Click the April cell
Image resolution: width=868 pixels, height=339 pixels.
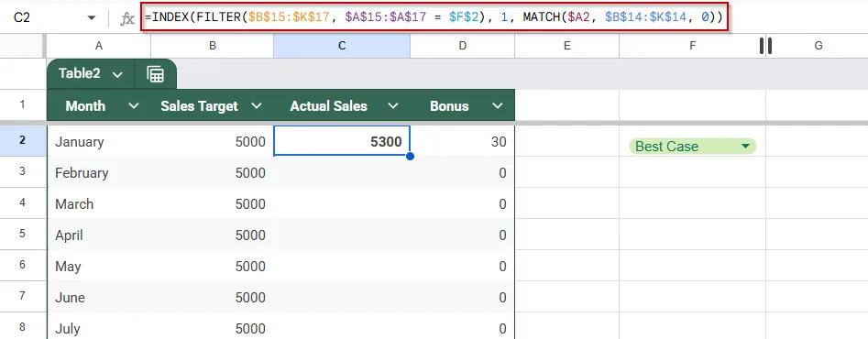click(x=99, y=235)
